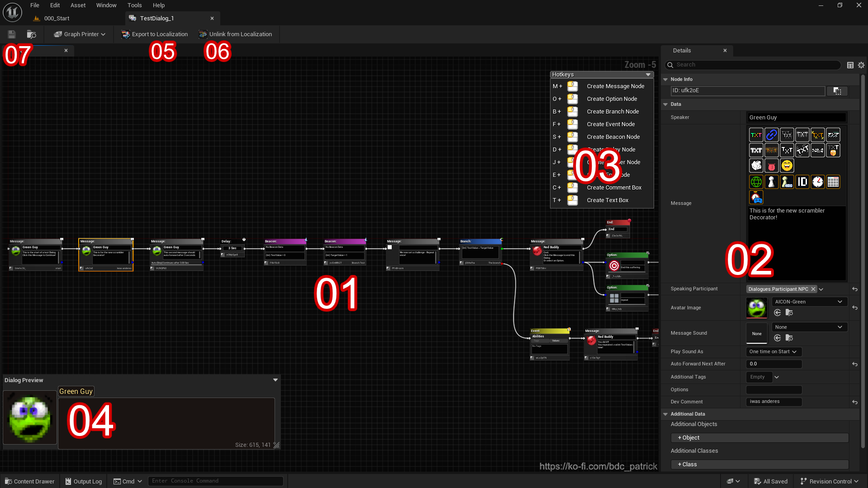
Task: Open the Speaking Participant tag dropdown arrow
Action: pos(821,289)
